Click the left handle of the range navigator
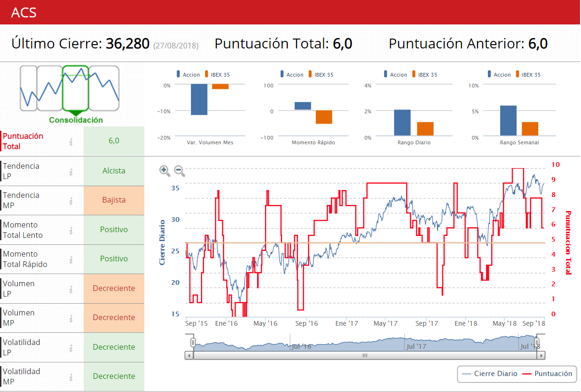581x392 pixels. 193,342
